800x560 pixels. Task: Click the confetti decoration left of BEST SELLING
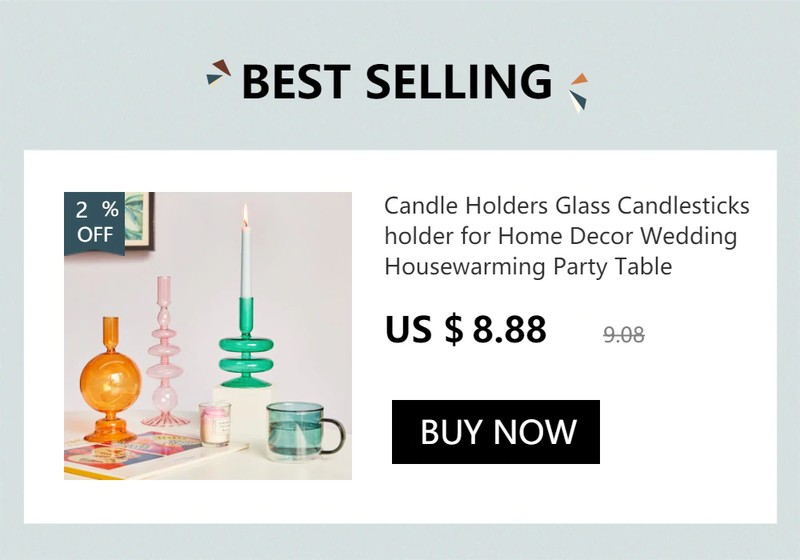(x=218, y=73)
